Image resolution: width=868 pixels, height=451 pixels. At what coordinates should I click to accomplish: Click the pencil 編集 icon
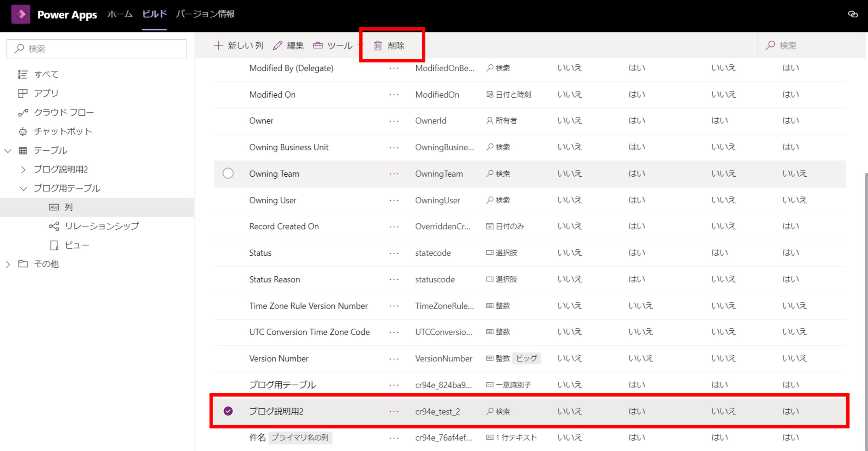(x=278, y=45)
